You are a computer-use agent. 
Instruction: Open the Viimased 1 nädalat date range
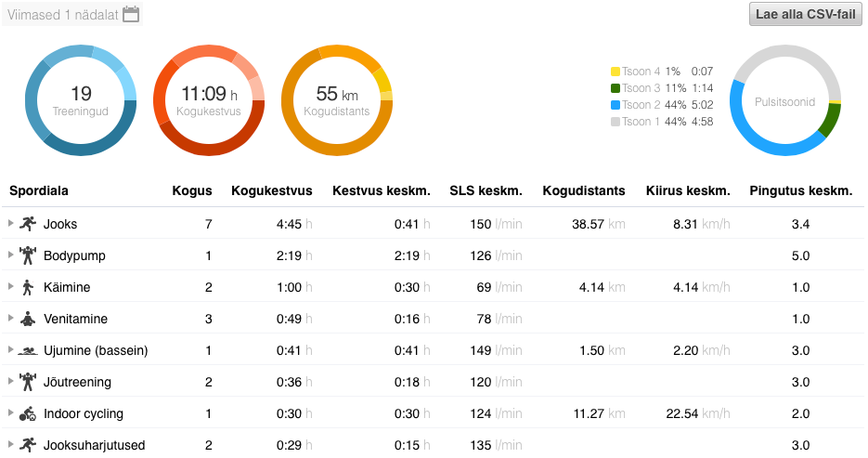point(61,15)
